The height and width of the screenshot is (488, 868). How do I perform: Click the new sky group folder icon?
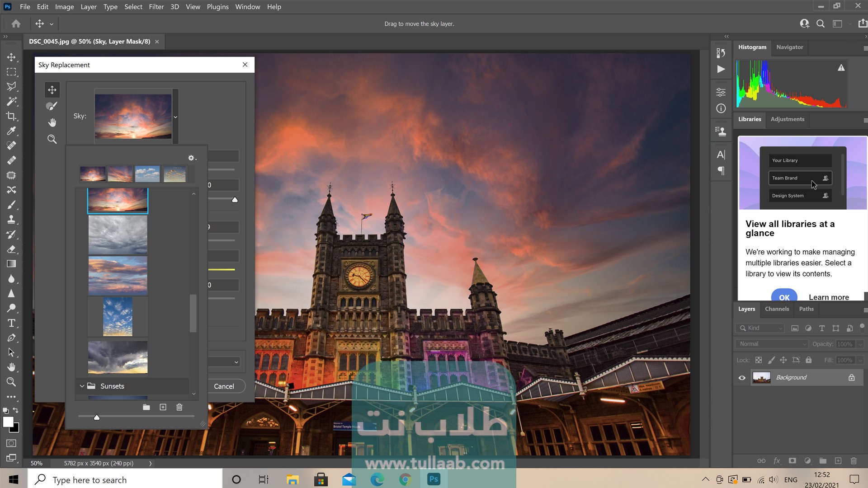tap(146, 407)
